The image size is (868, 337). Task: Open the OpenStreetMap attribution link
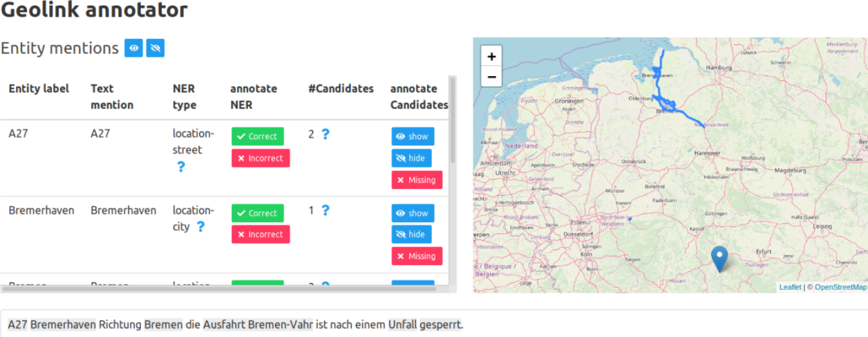pos(840,287)
